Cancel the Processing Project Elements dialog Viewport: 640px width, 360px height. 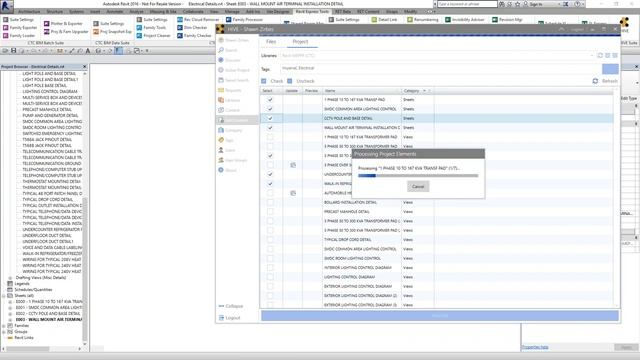pos(418,187)
